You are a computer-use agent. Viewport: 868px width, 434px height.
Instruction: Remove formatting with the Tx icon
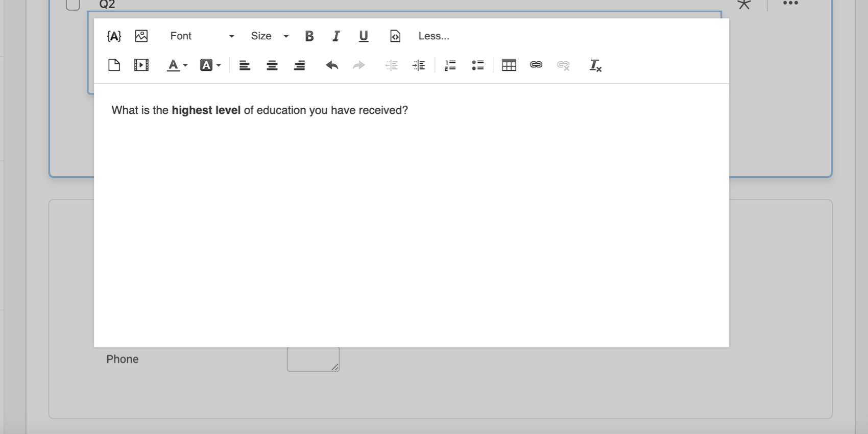pyautogui.click(x=595, y=65)
